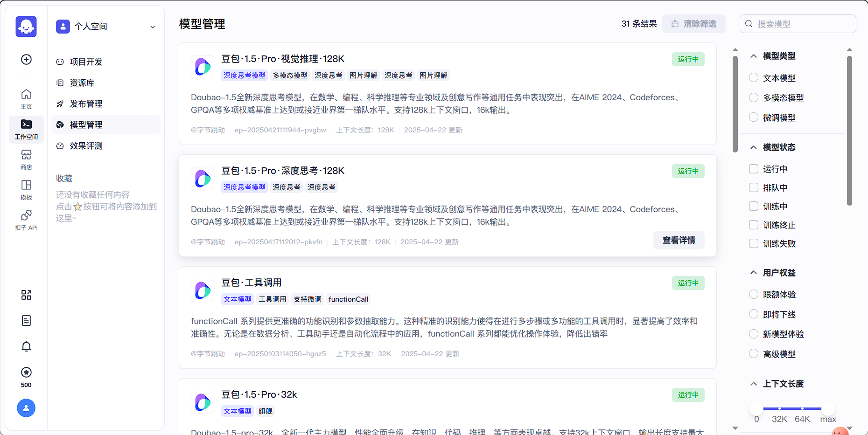Screen dimensions: 868x435
Task: Collapse the 上下文长度 filter section
Action: click(753, 384)
